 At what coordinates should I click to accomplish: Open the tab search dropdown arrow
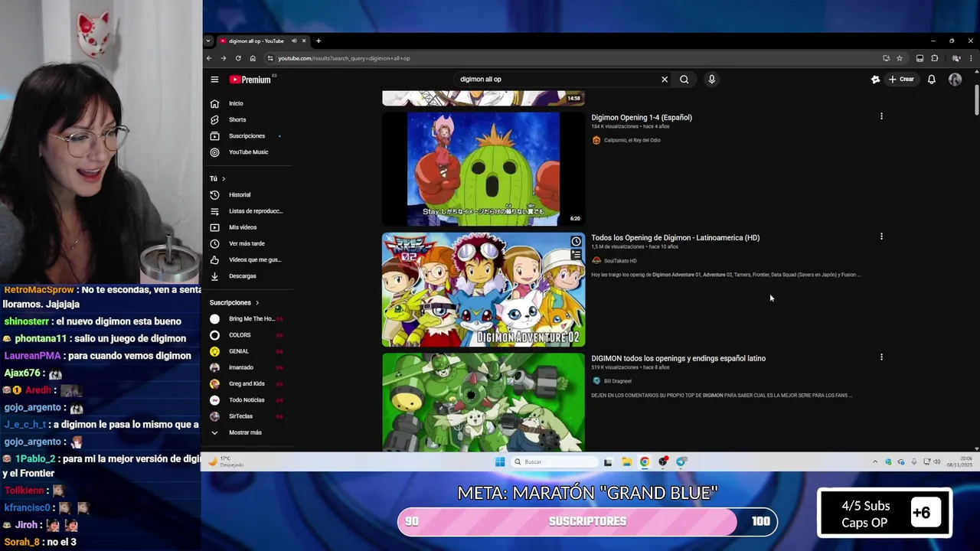click(x=208, y=41)
